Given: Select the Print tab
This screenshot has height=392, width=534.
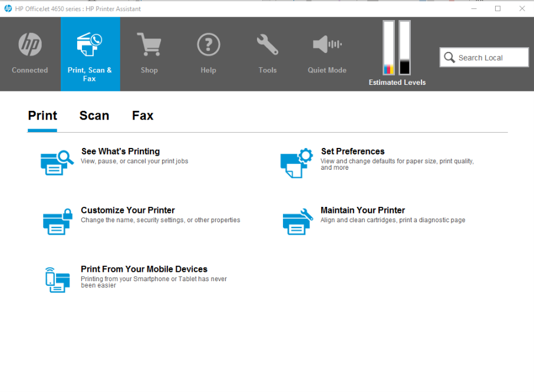Looking at the screenshot, I should (x=42, y=116).
